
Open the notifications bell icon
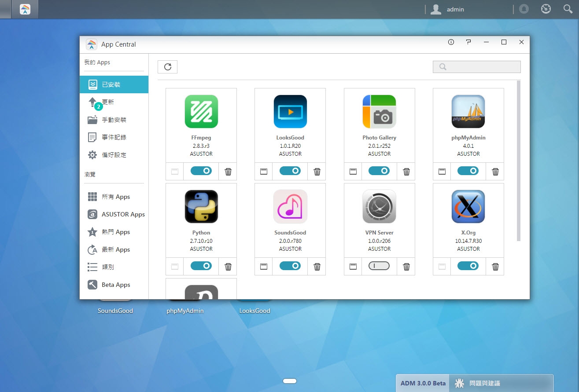point(524,9)
